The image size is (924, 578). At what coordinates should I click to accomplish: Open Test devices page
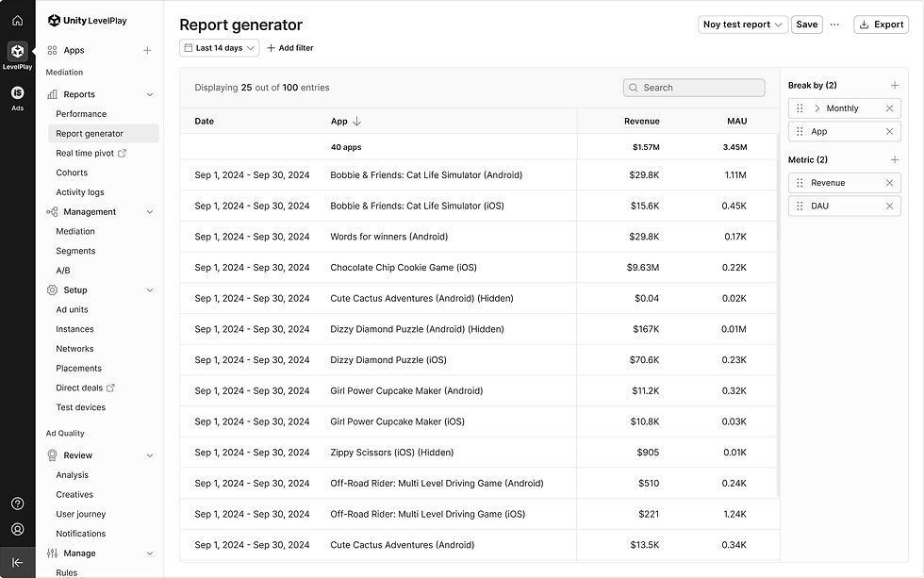pos(81,407)
